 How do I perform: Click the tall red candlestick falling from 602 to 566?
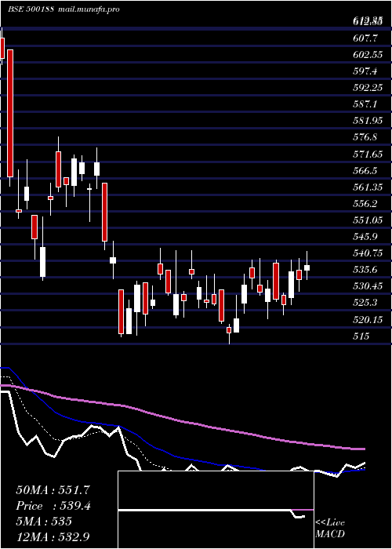10,113
